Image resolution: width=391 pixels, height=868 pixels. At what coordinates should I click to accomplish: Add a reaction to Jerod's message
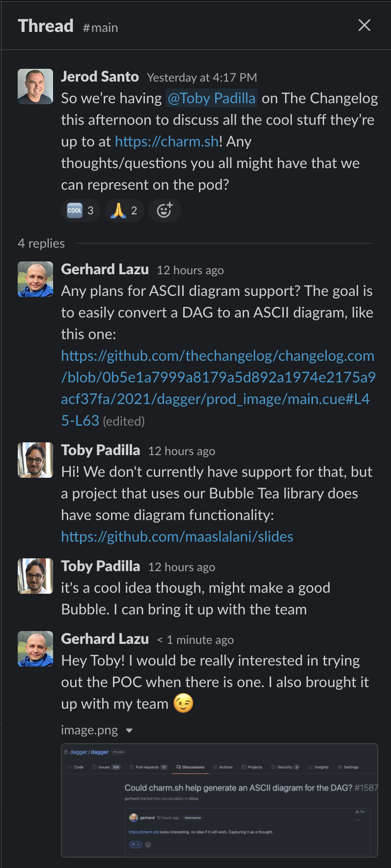165,210
